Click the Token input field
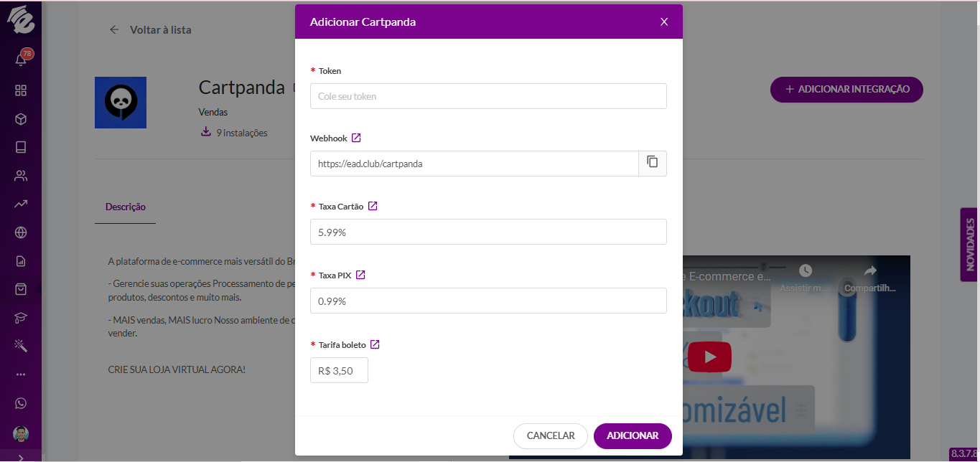 click(488, 96)
